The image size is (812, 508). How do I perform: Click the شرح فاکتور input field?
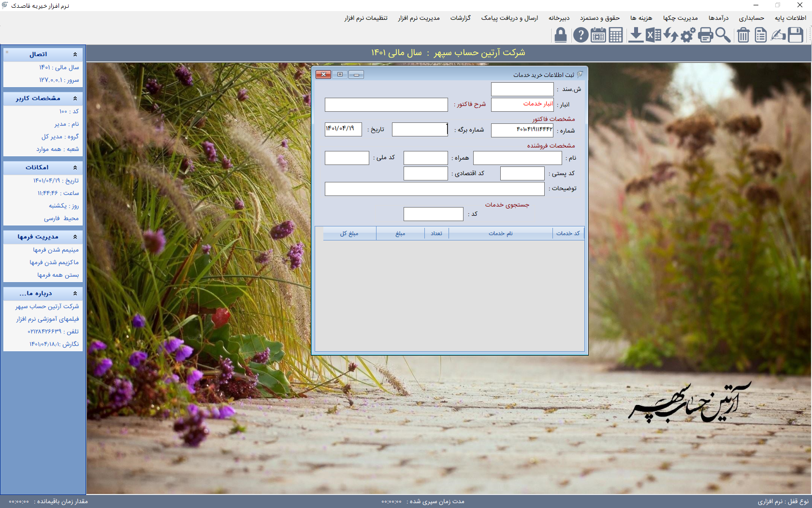tap(386, 105)
